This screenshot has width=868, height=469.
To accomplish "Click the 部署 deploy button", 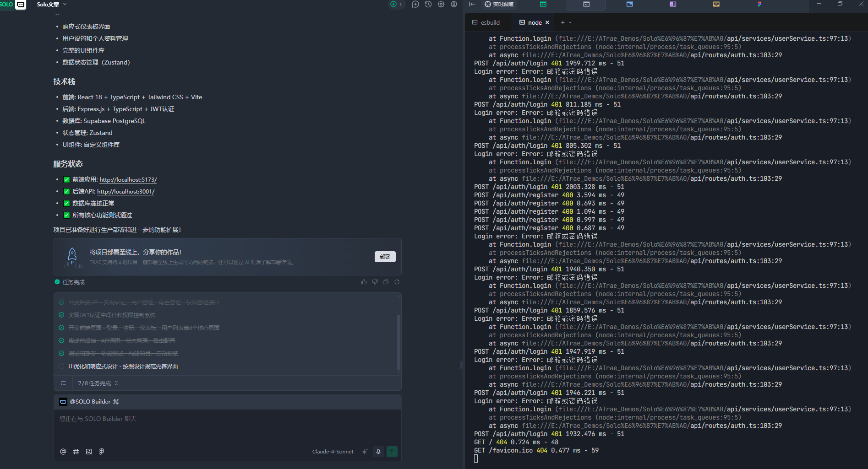I will 385,257.
